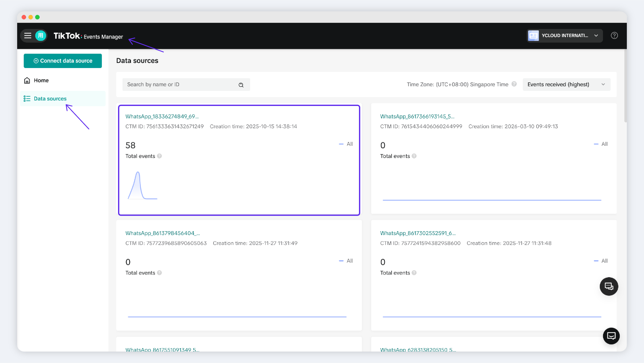Open the hamburger navigation menu
The height and width of the screenshot is (363, 644).
(x=28, y=36)
